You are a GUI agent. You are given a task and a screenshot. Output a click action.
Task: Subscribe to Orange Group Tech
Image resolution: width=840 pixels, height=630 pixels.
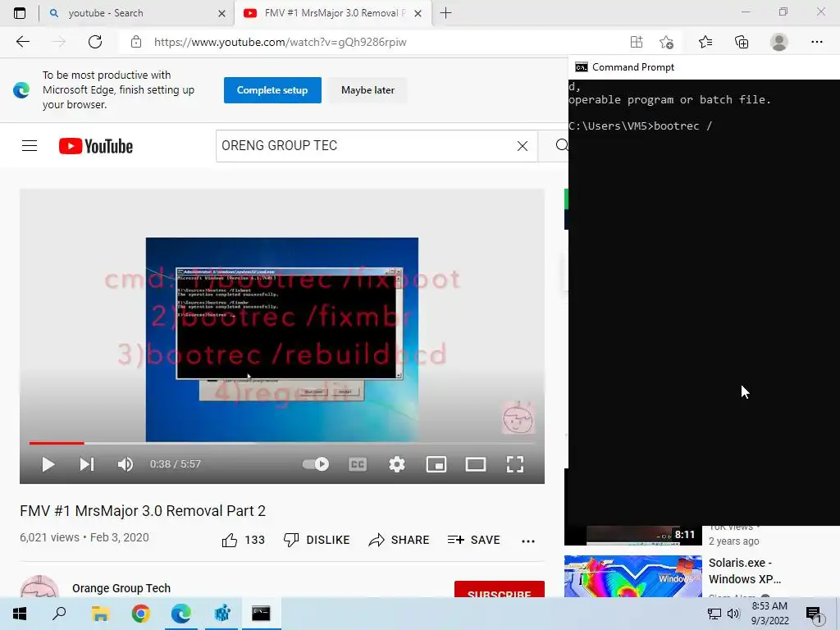[500, 589]
